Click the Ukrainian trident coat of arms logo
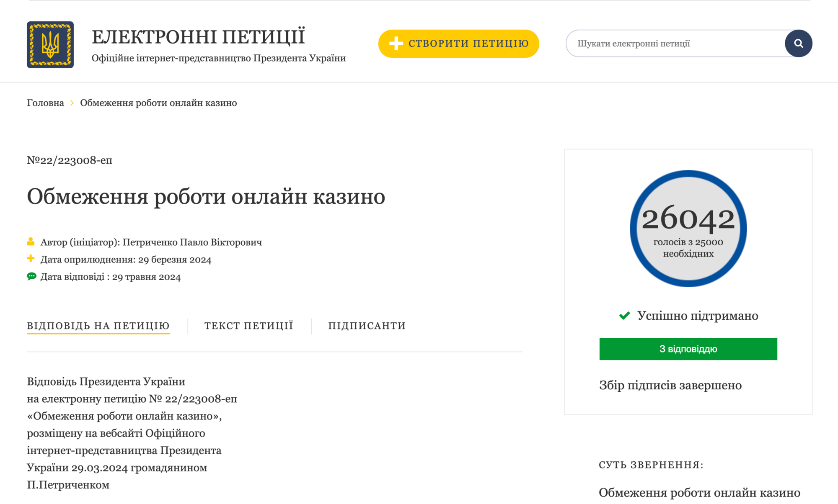 [x=50, y=44]
